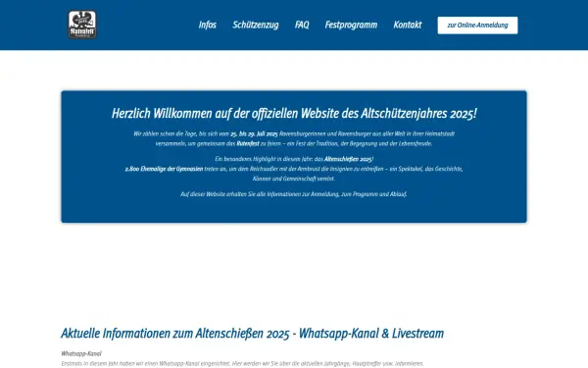Click the bold 'Altenschießen 2025!' text
The image size is (588, 368).
click(349, 159)
